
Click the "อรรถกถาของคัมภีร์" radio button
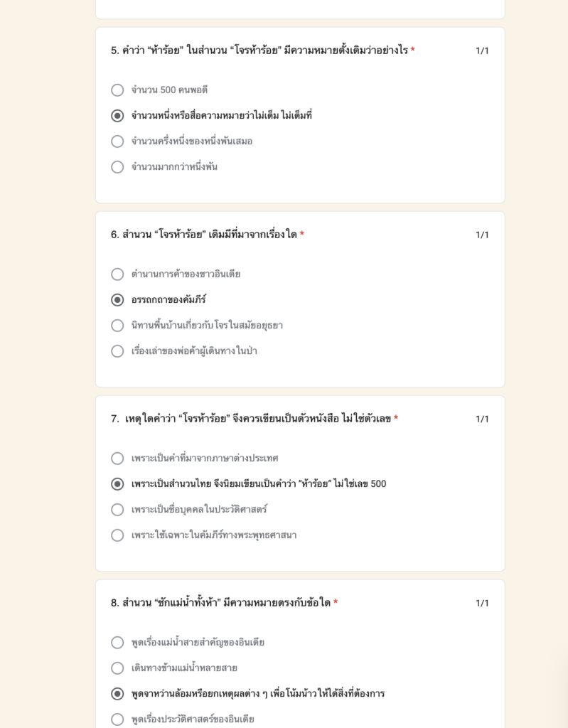[117, 300]
